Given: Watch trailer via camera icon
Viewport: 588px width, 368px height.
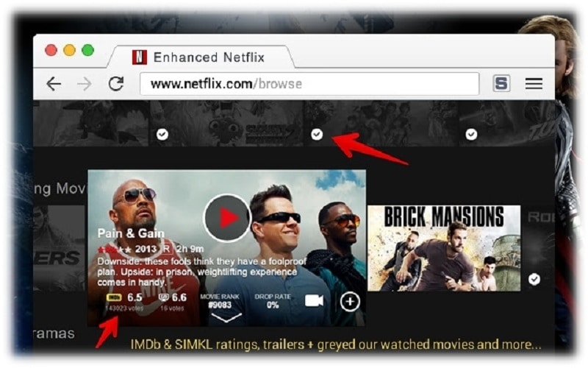Looking at the screenshot, I should [x=314, y=301].
